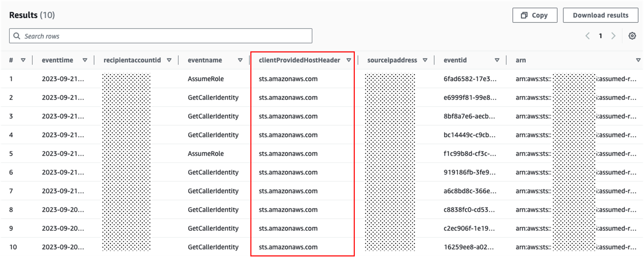Screen dimensions: 644x257
Task: Click the Copy button
Action: pos(535,15)
